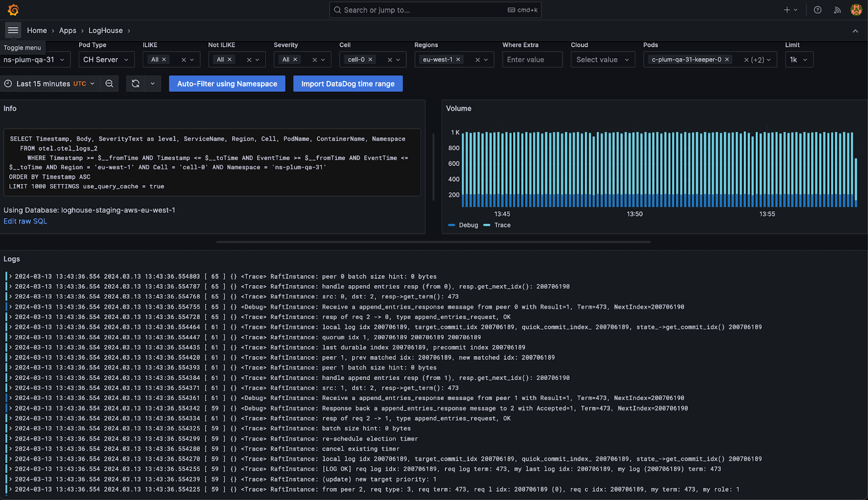
Task: Refresh the dashboard with refresh icon
Action: 136,84
